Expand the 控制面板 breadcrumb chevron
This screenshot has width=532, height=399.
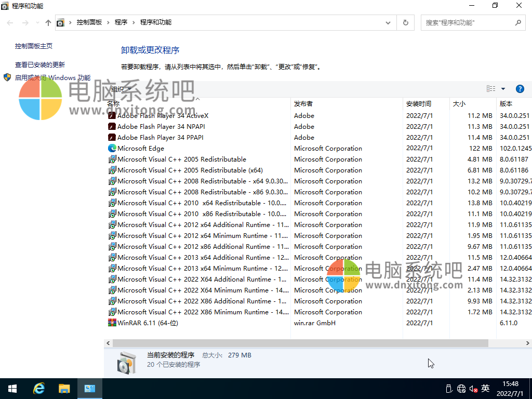108,23
